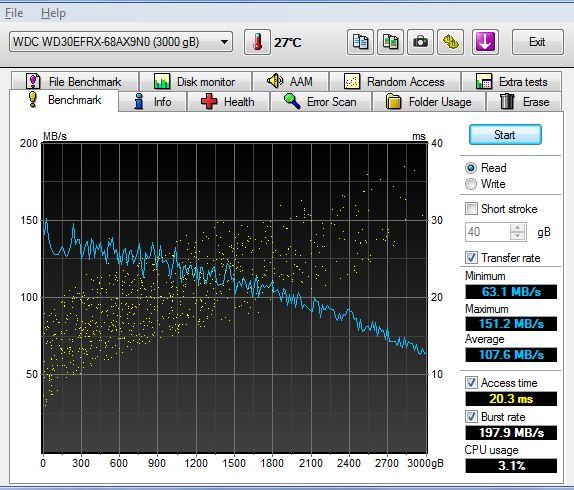Switch to the Random Access tab
The width and height of the screenshot is (574, 490).
(x=395, y=81)
